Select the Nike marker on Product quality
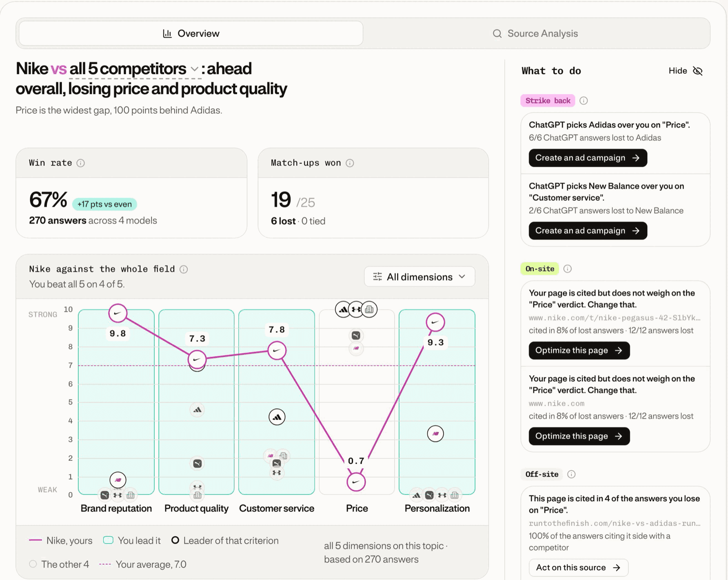 click(197, 360)
